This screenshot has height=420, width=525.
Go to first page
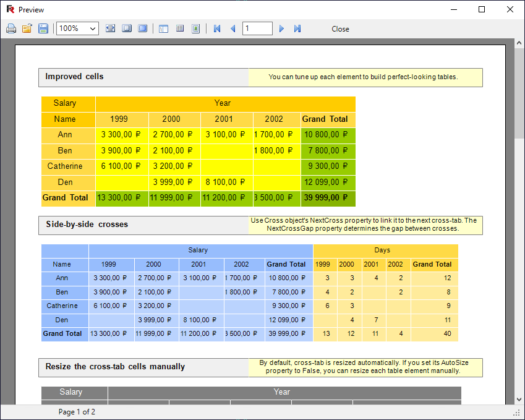217,28
